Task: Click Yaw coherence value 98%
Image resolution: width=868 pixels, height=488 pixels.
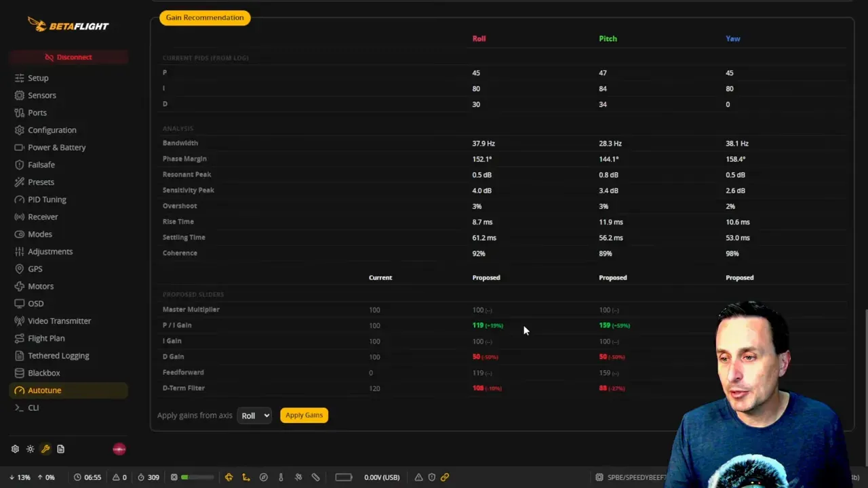Action: click(x=732, y=253)
